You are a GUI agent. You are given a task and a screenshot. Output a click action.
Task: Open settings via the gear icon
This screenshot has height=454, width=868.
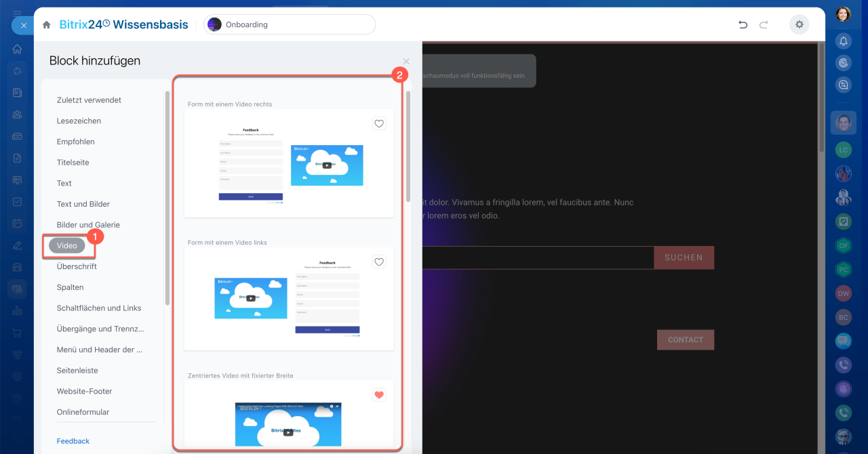point(799,25)
